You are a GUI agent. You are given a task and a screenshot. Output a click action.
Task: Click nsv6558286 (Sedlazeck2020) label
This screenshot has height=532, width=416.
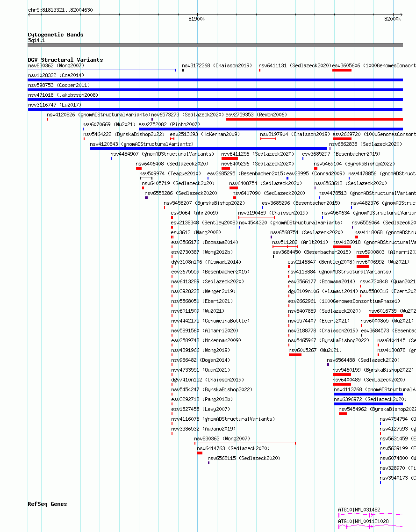pos(181,194)
